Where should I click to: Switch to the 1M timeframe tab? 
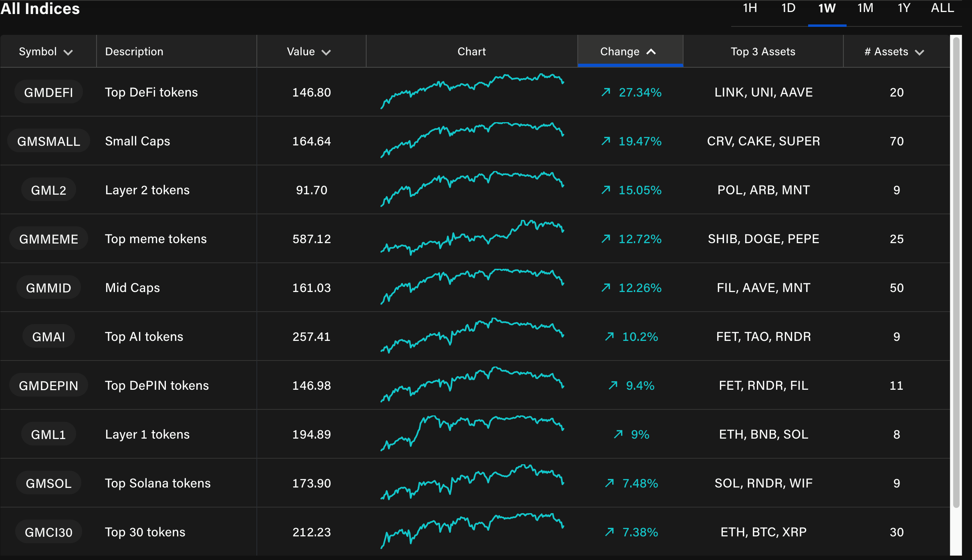865,8
